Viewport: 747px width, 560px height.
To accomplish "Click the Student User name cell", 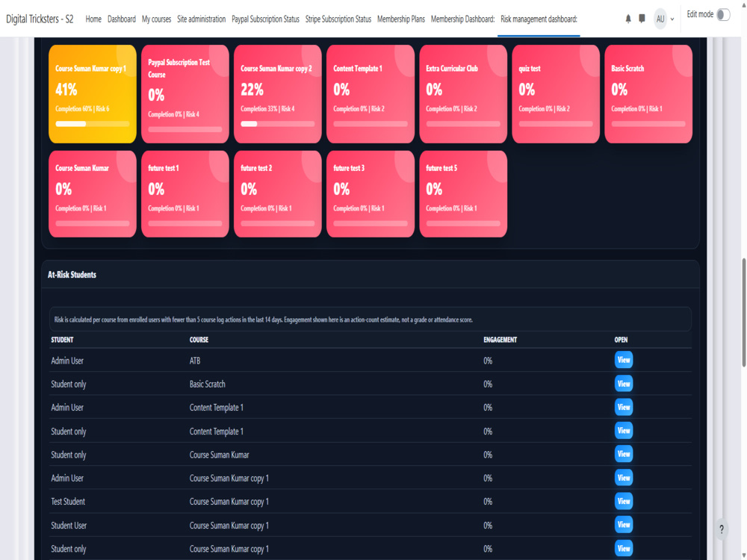I will [x=69, y=525].
